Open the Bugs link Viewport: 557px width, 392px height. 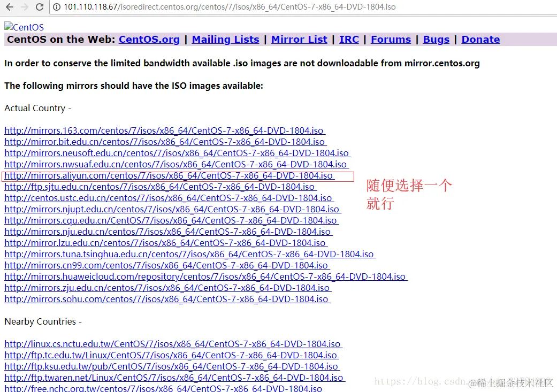point(436,40)
